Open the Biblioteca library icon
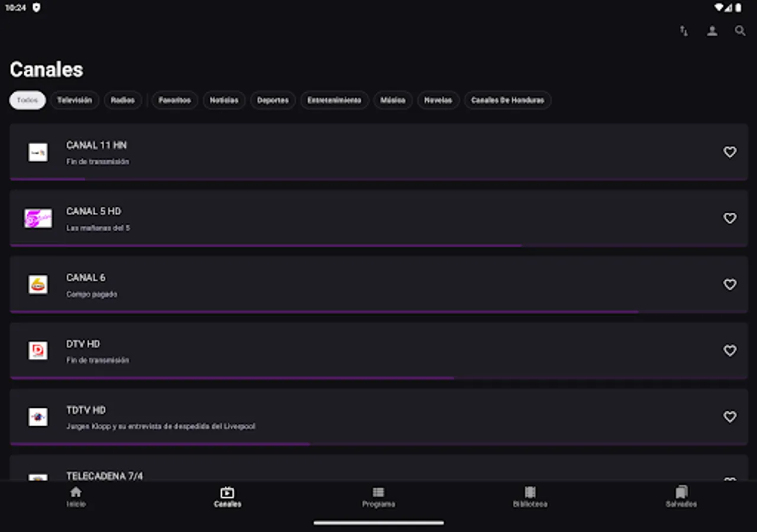The height and width of the screenshot is (532, 757). tap(530, 495)
